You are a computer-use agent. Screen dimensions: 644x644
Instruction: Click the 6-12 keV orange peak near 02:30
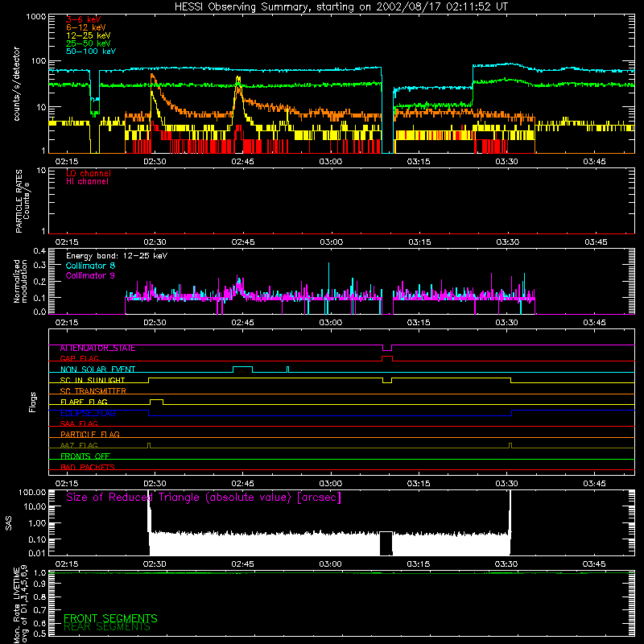(x=152, y=76)
